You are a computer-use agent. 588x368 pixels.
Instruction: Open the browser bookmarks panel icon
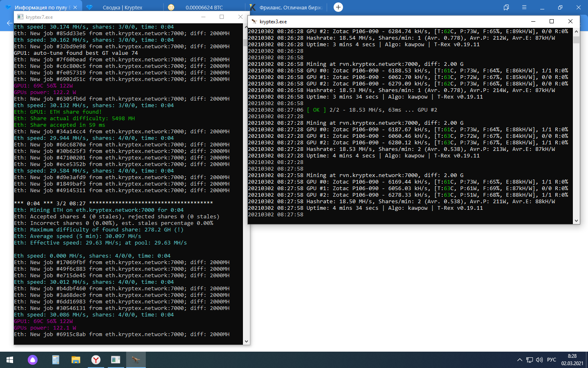pyautogui.click(x=506, y=7)
